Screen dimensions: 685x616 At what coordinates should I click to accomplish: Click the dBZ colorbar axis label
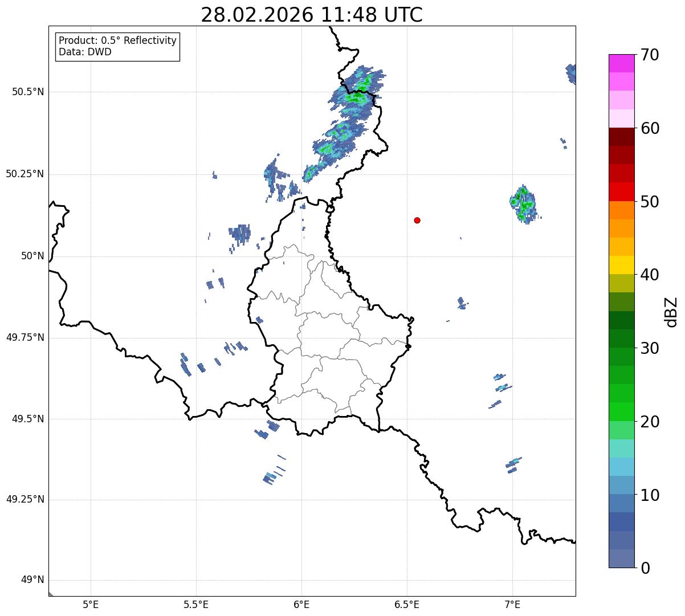671,311
